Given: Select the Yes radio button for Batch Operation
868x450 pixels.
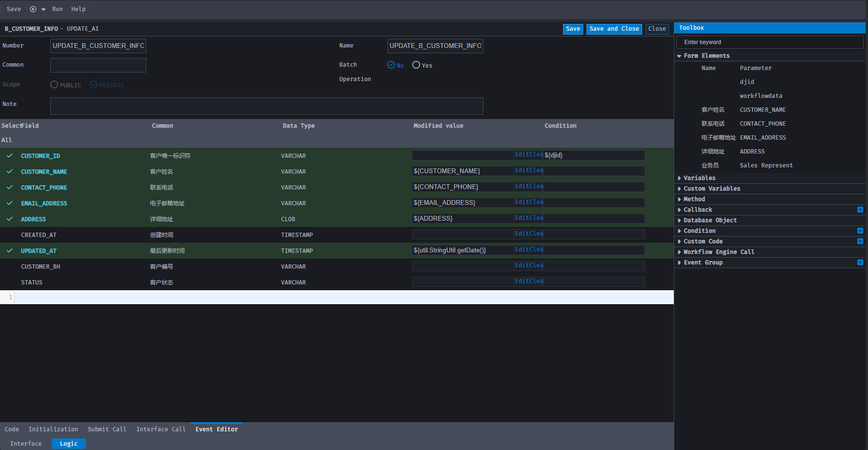Looking at the screenshot, I should [x=416, y=65].
